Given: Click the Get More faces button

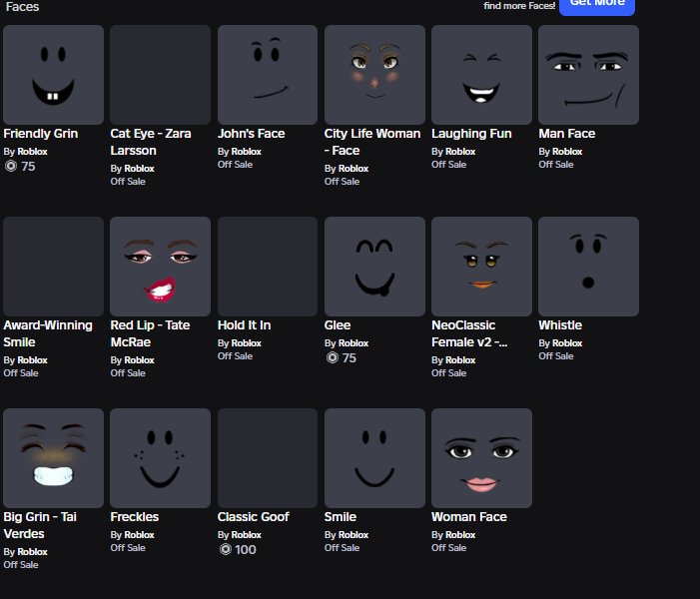Looking at the screenshot, I should (x=596, y=4).
